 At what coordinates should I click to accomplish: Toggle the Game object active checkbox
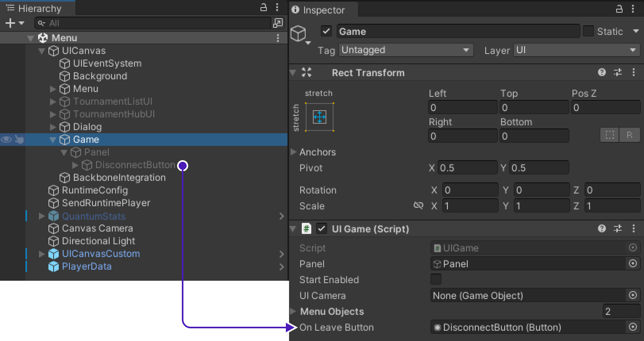point(326,31)
